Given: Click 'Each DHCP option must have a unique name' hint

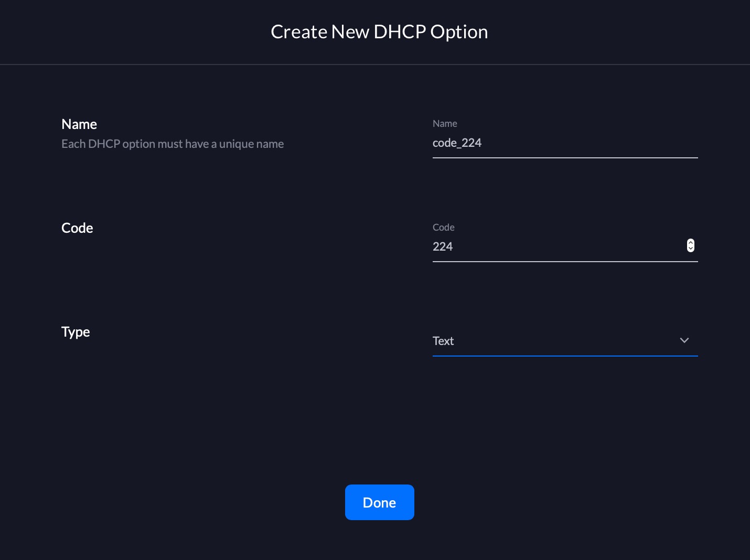Looking at the screenshot, I should tap(173, 144).
